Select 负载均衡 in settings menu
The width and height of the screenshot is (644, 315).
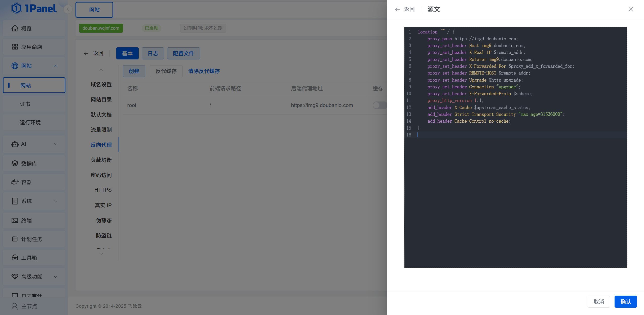[x=101, y=160]
